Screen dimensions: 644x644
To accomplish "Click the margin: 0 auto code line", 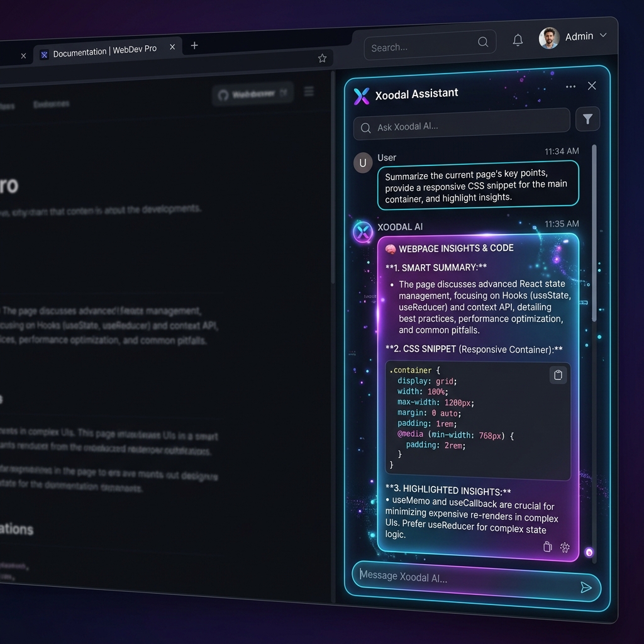I will 429,413.
